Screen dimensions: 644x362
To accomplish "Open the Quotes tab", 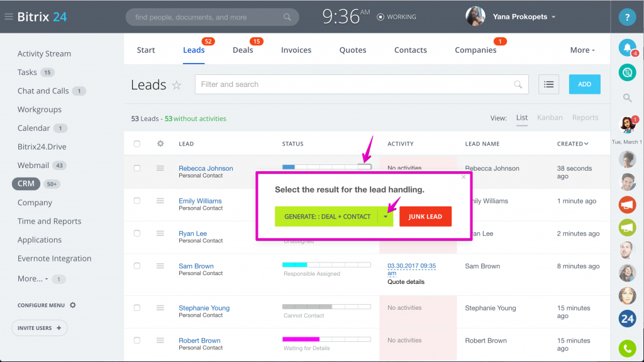I will [353, 50].
